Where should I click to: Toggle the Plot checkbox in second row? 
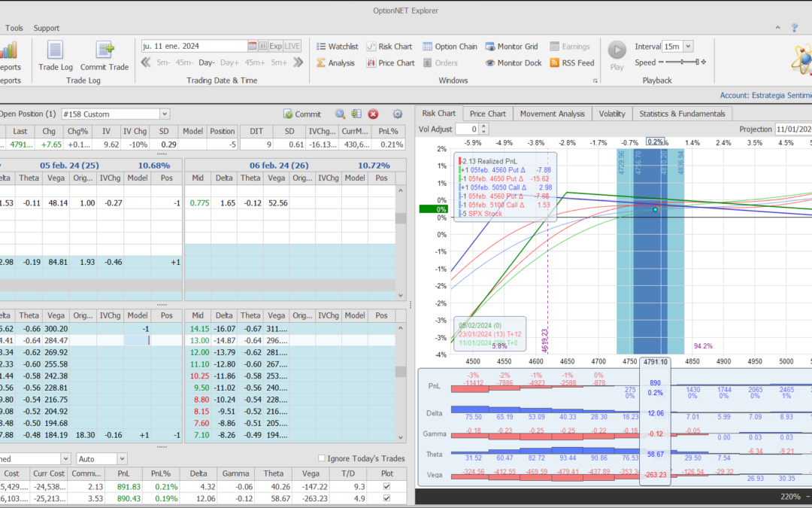[386, 499]
